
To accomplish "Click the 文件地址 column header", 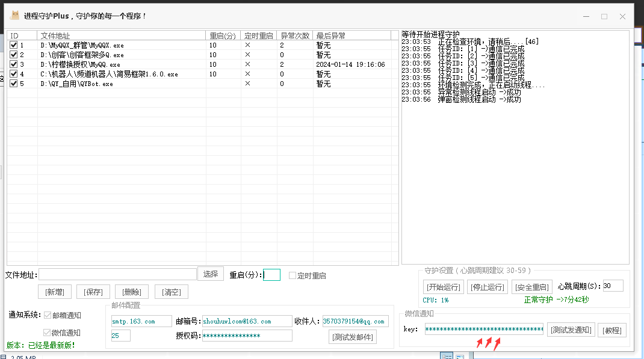I will [x=121, y=35].
